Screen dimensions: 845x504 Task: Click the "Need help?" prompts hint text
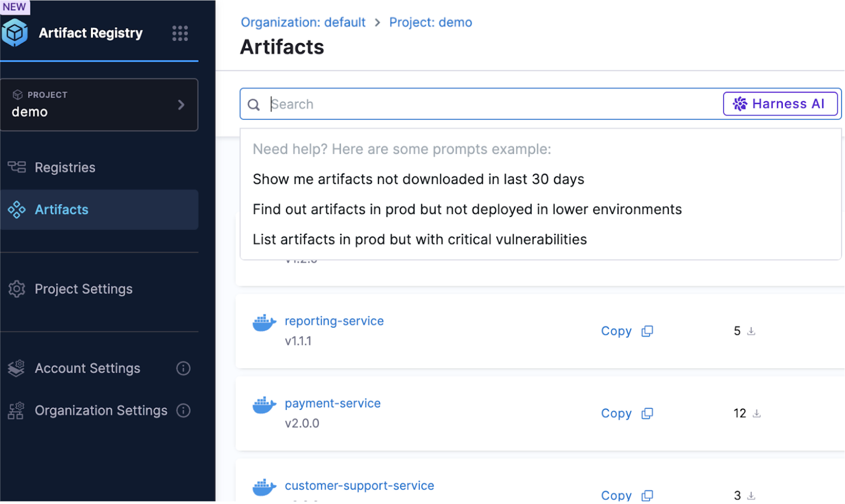pyautogui.click(x=402, y=149)
